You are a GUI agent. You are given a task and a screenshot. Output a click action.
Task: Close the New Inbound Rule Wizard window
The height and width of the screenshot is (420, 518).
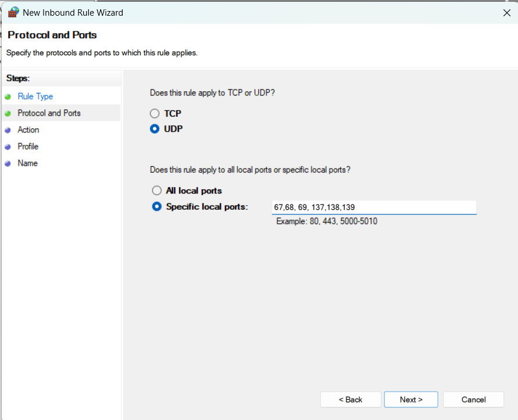pos(506,12)
